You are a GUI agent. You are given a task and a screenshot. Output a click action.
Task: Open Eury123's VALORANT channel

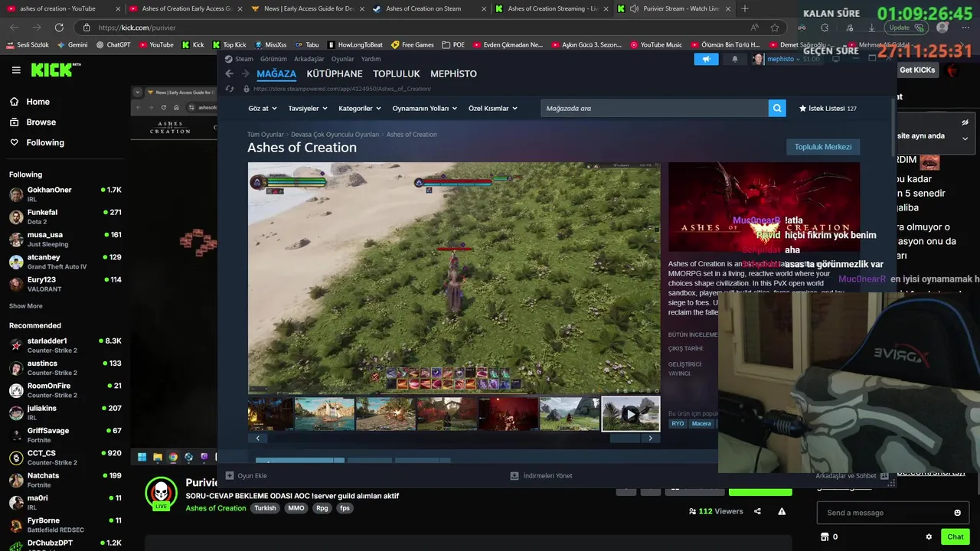pyautogui.click(x=65, y=284)
